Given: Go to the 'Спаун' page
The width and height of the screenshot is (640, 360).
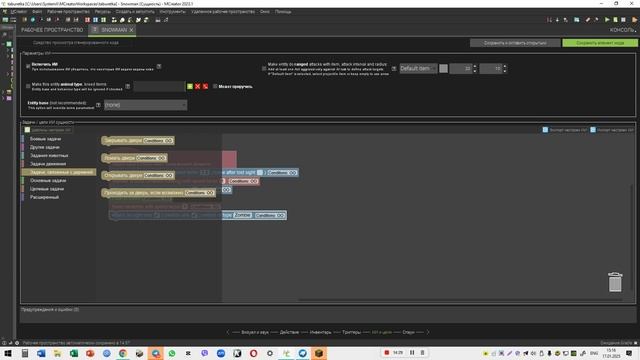Looking at the screenshot, I should point(409,332).
